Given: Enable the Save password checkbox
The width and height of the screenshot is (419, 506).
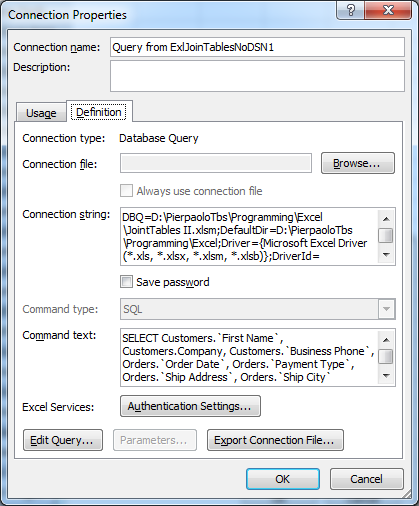Looking at the screenshot, I should point(126,282).
